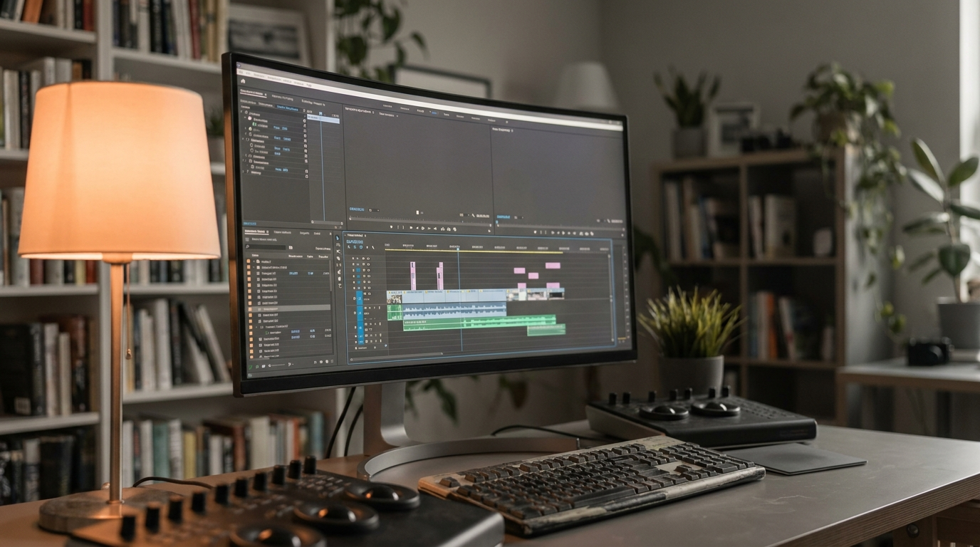Click the blue timecode of the right monitor
The width and height of the screenshot is (980, 547).
click(504, 217)
